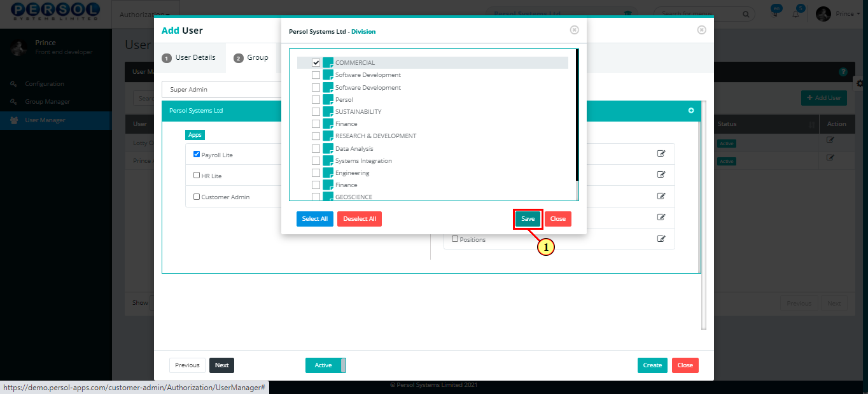Click the Deselect All button
Image resolution: width=868 pixels, height=394 pixels.
tap(360, 219)
